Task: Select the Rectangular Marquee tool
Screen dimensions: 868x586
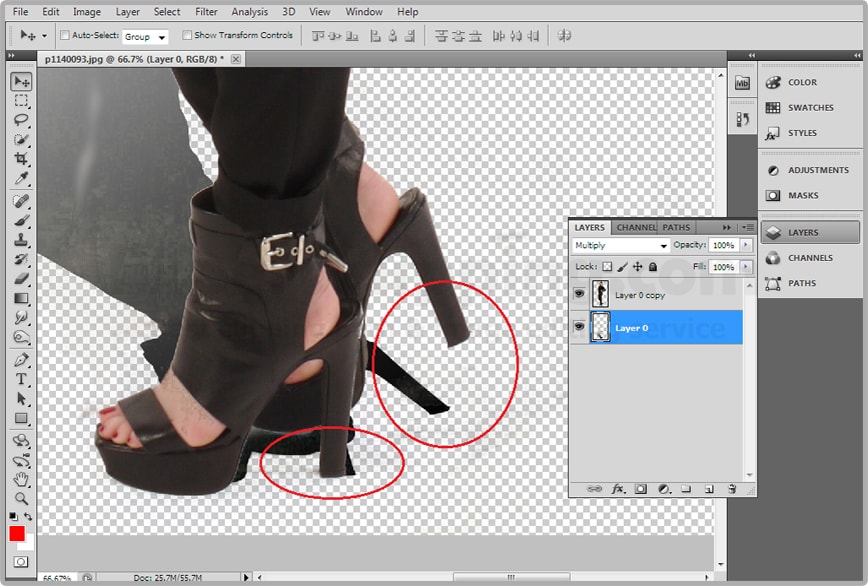Action: coord(21,101)
